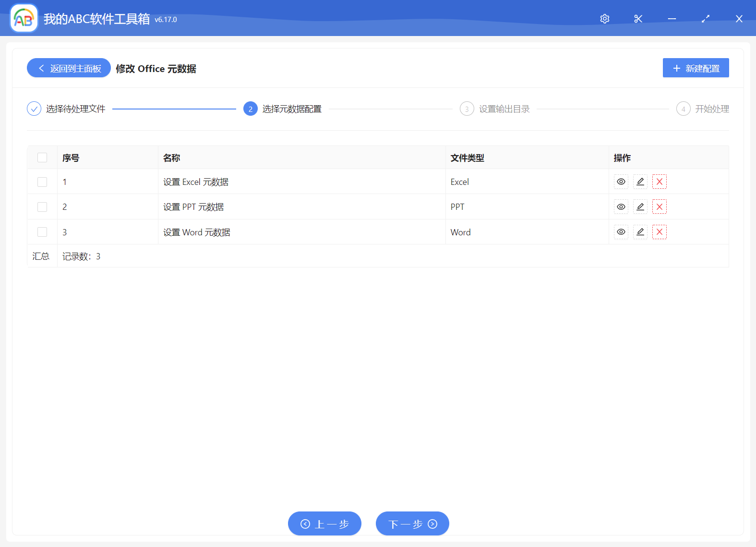Select step 选择待处理文件
This screenshot has height=547, width=756.
click(66, 109)
